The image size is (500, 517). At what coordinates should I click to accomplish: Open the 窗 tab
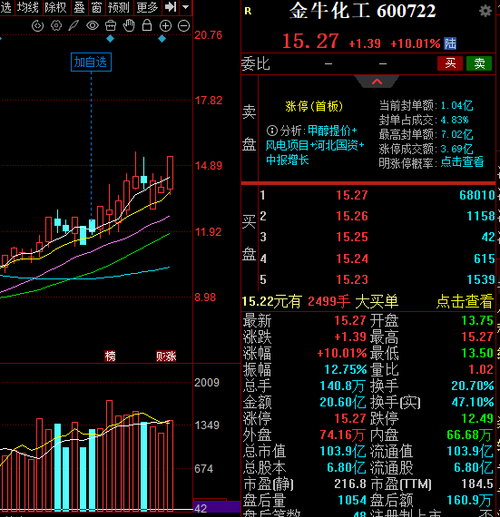(97, 7)
